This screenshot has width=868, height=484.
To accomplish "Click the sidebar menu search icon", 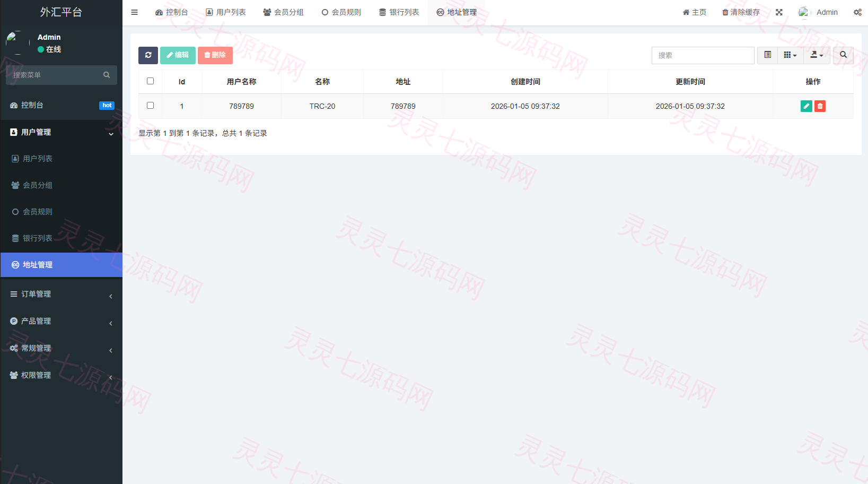I will point(107,75).
